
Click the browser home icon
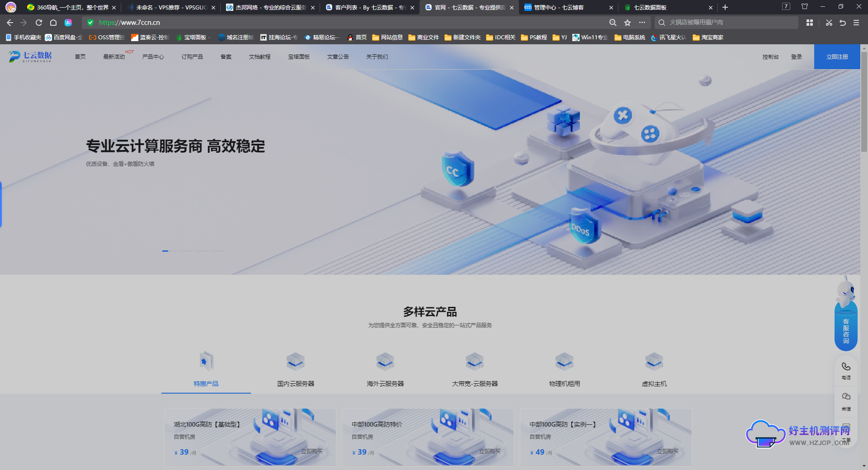click(53, 23)
